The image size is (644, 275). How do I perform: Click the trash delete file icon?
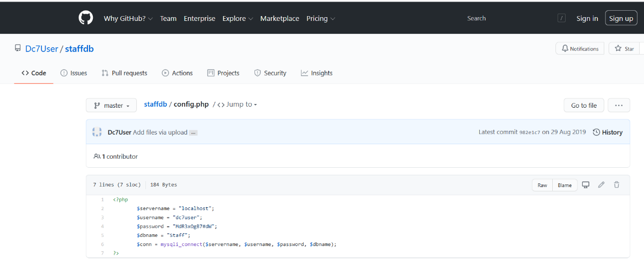click(x=617, y=185)
